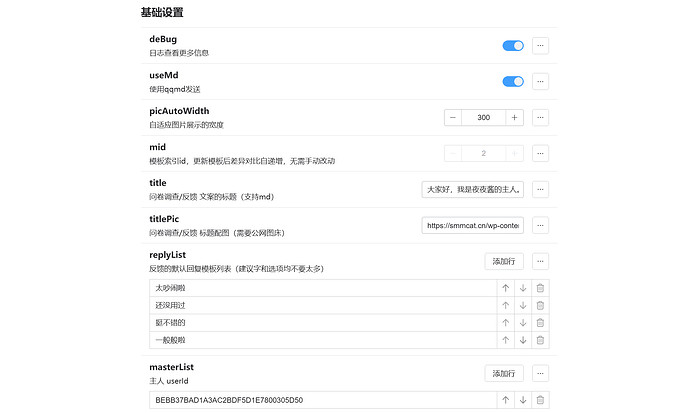Click the masterList setting label
The width and height of the screenshot is (690, 413).
pos(171,367)
